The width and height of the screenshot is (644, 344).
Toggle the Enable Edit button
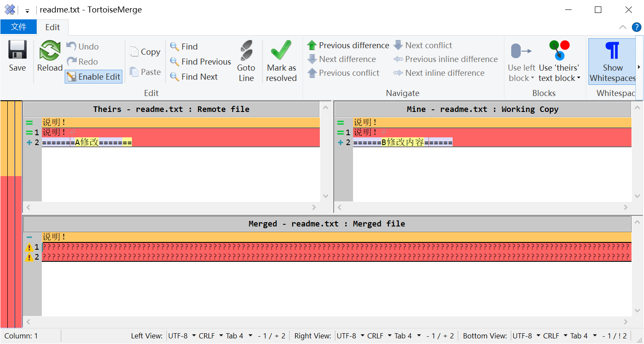[x=94, y=77]
